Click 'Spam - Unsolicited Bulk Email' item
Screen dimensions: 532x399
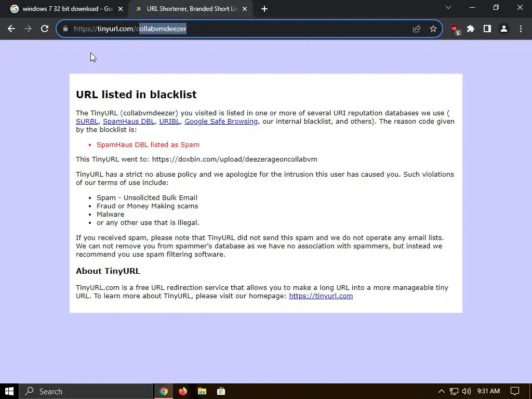pos(147,198)
